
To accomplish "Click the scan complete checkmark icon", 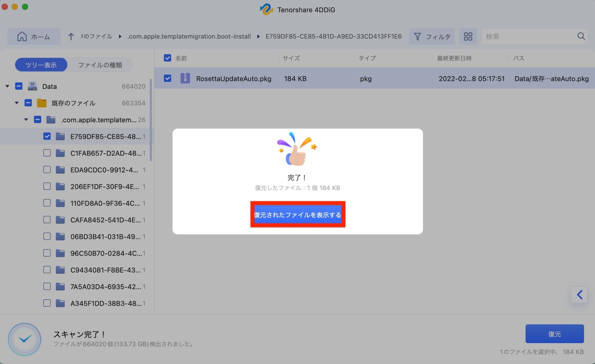I will pos(25,339).
